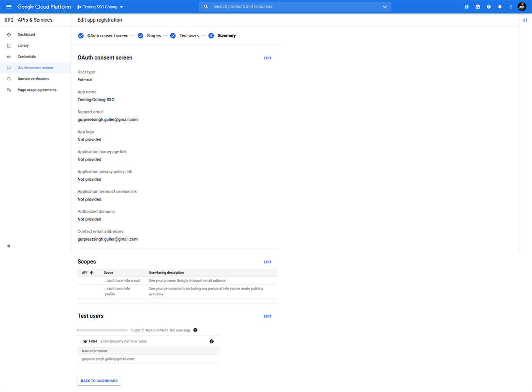The height and width of the screenshot is (392, 532).
Task: Click the contact email address value
Action: point(107,239)
